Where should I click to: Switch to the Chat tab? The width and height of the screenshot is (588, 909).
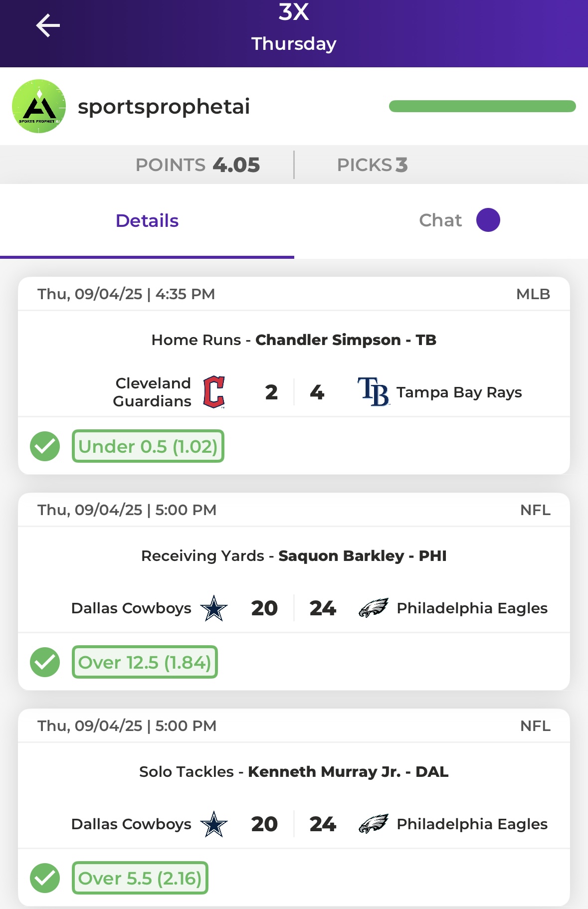point(441,221)
